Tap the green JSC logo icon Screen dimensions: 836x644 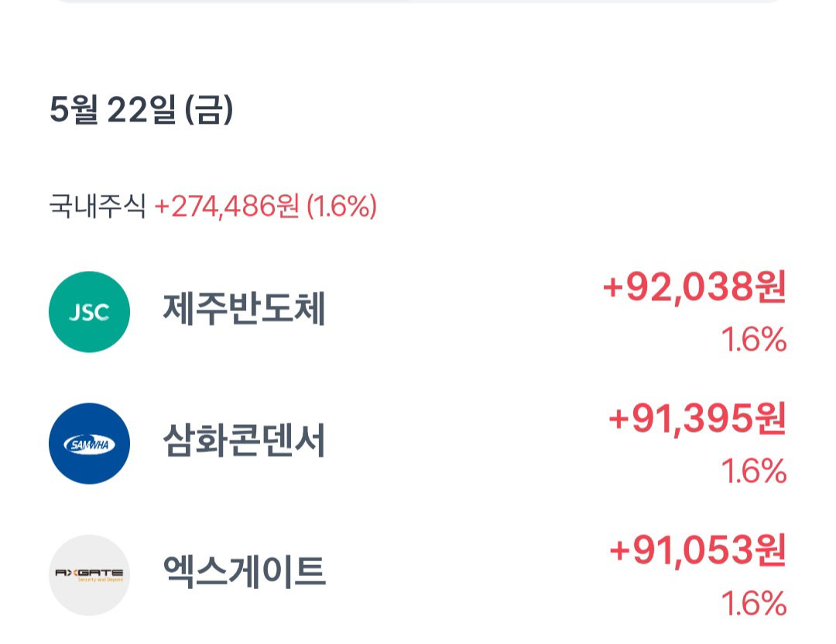pos(89,312)
